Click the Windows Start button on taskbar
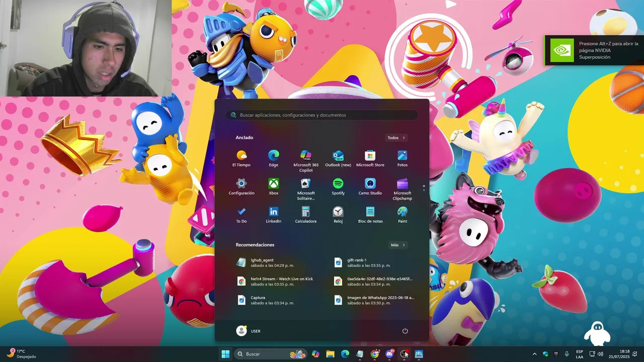Viewport: 644px width, 362px height. coord(225,354)
